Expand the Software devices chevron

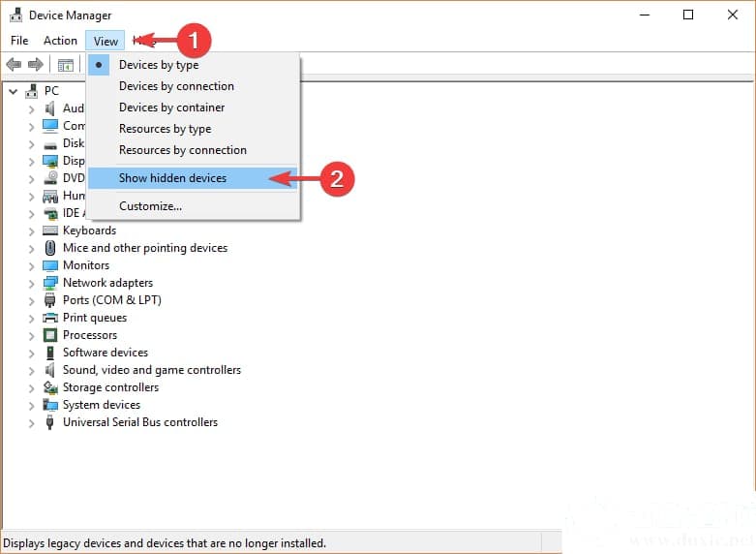[x=31, y=354]
